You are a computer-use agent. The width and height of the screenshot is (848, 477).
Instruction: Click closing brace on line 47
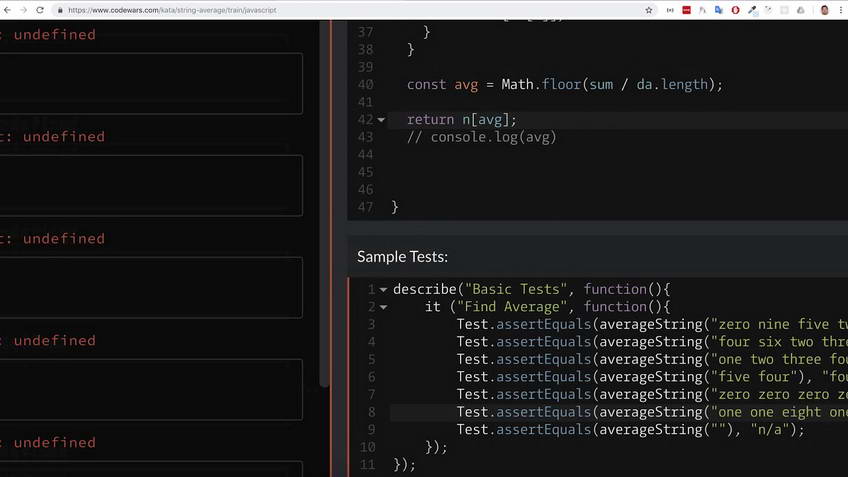pyautogui.click(x=395, y=207)
